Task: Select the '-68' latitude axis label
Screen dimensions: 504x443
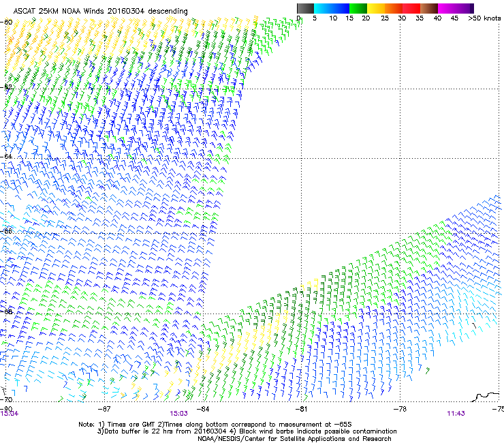Action: [6, 311]
